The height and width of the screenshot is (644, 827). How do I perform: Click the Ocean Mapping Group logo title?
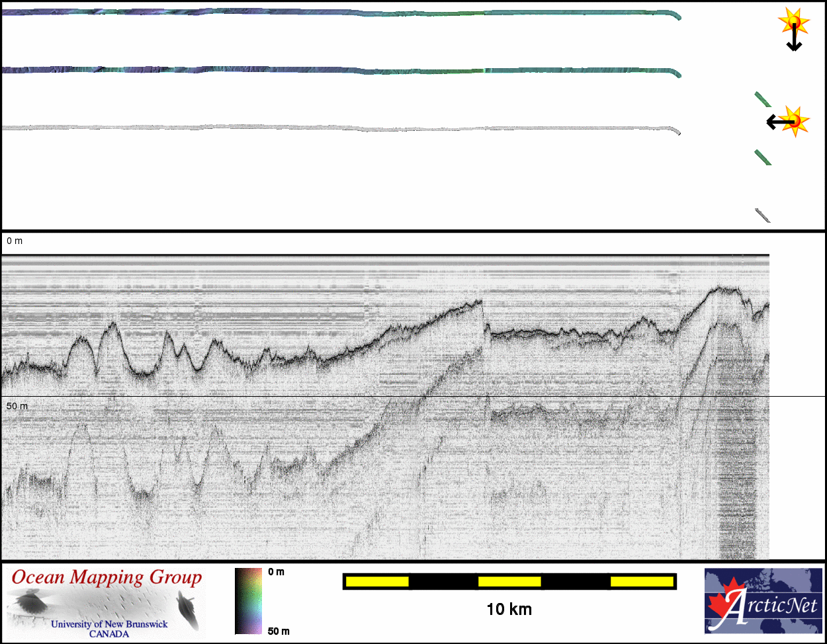pos(107,578)
